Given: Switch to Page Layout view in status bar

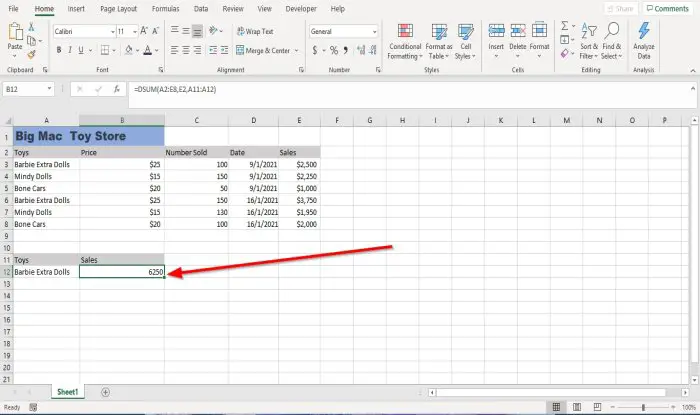Looking at the screenshot, I should point(577,407).
